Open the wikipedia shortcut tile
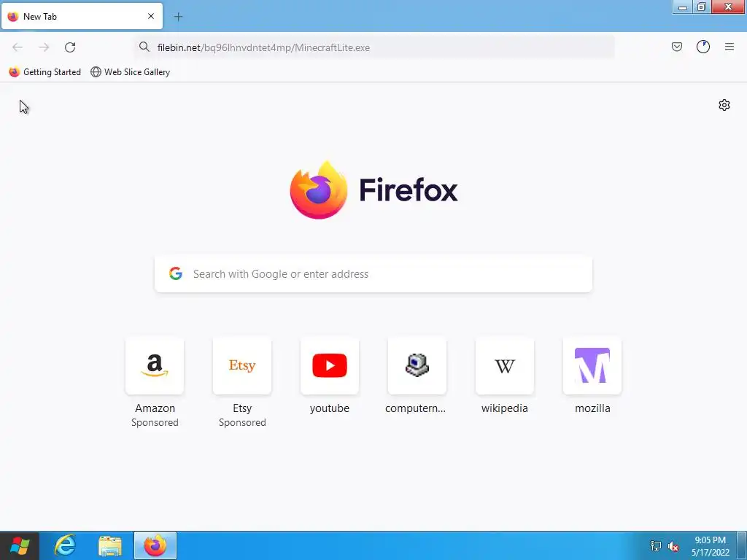Image resolution: width=747 pixels, height=560 pixels. point(505,366)
